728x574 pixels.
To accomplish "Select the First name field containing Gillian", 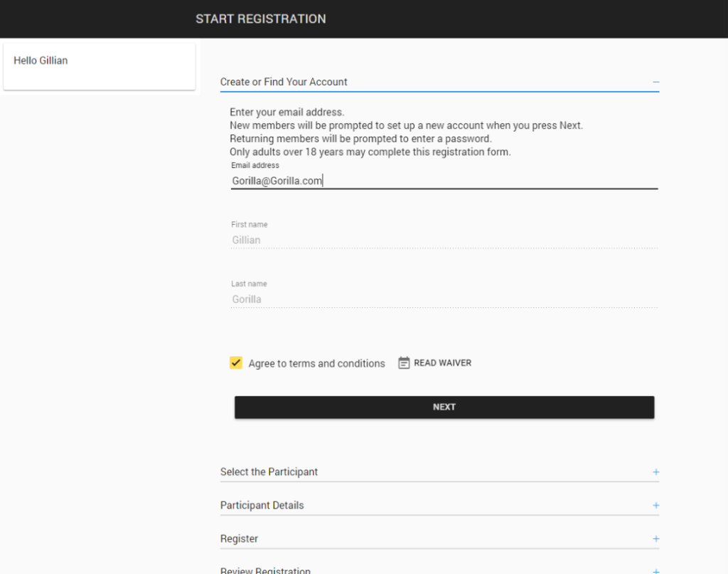I will tap(444, 240).
